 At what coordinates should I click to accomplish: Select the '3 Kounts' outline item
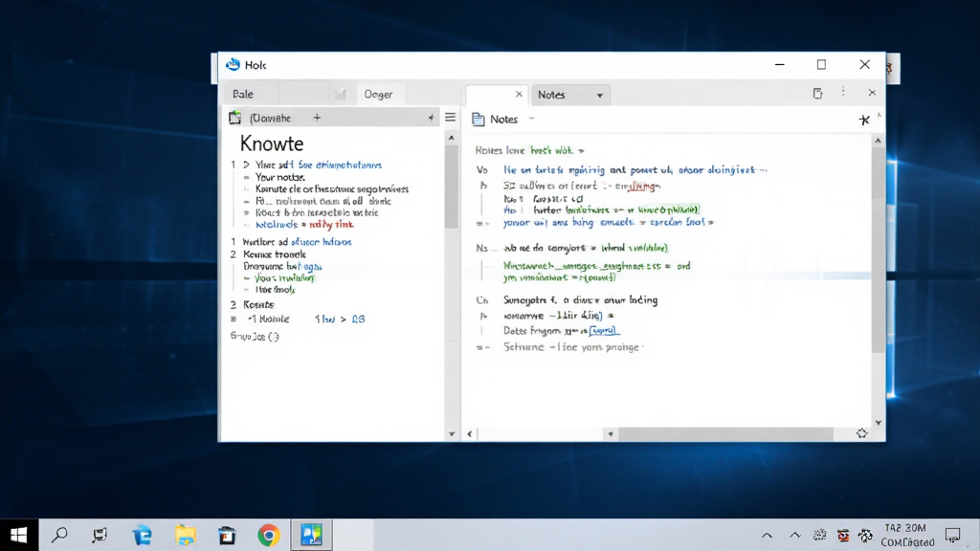tap(252, 305)
